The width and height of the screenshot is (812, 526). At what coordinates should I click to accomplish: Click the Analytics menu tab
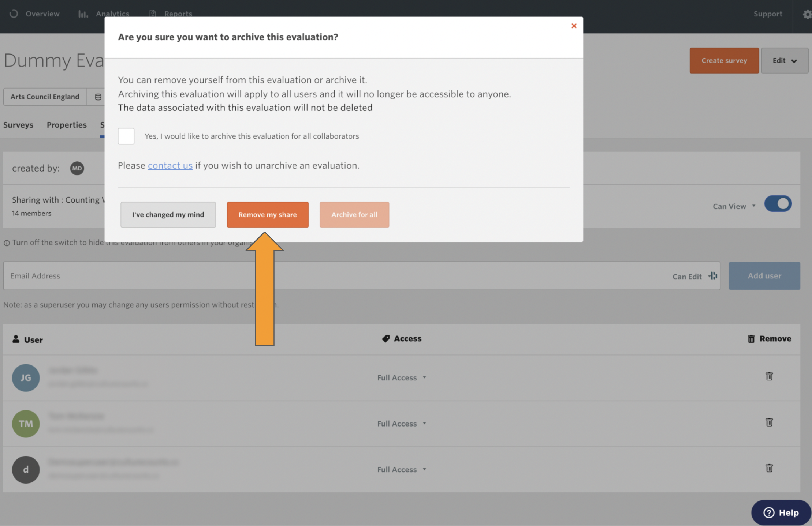coord(113,13)
